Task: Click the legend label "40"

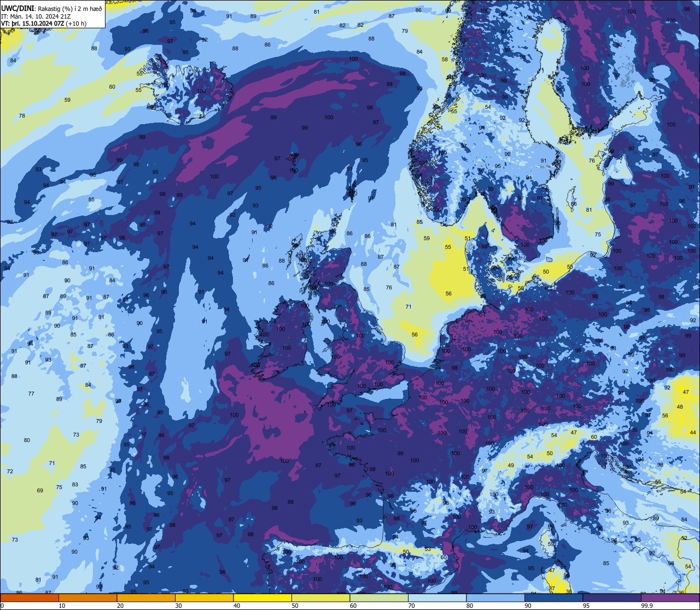Action: click(237, 606)
